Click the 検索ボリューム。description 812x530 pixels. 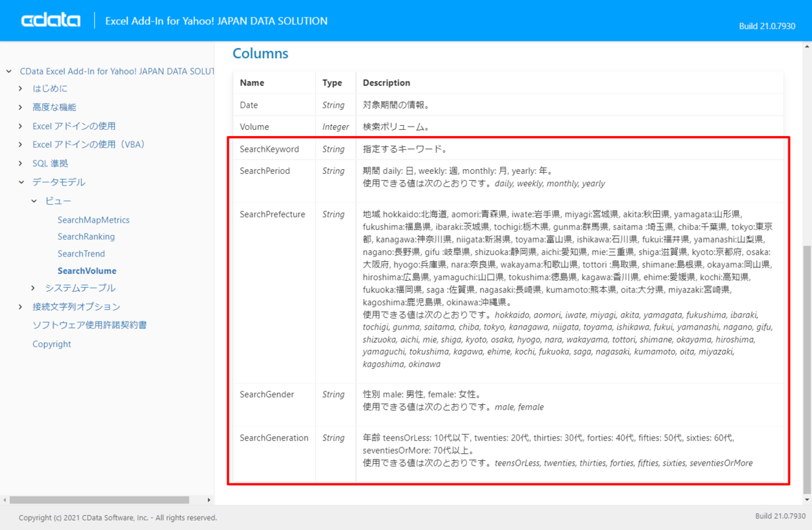click(397, 127)
